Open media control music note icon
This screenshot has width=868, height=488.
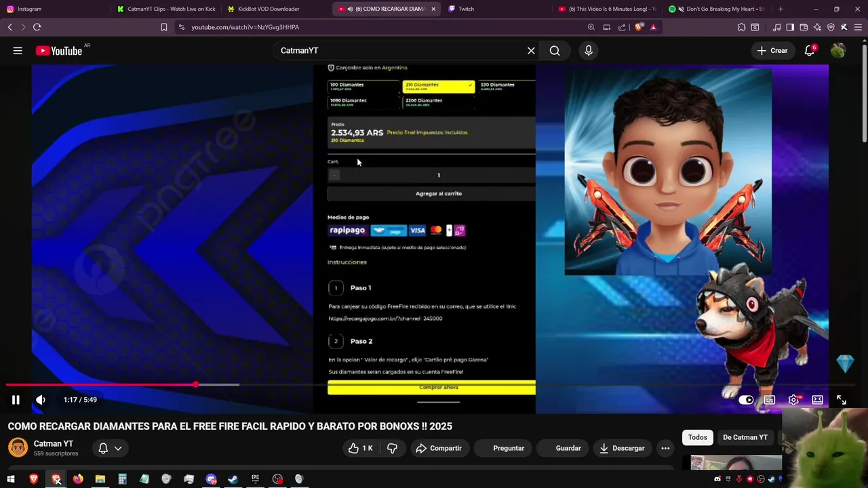tap(776, 27)
